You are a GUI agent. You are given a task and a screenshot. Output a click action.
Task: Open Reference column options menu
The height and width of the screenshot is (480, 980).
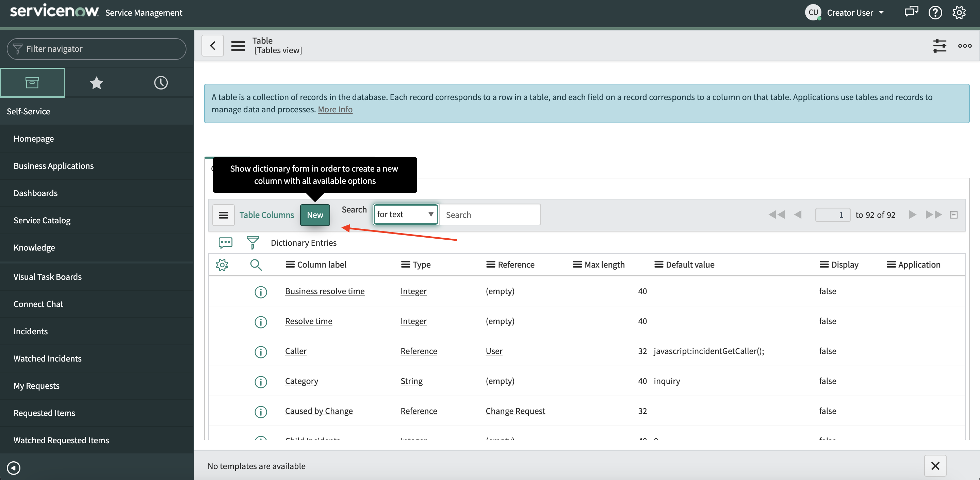click(491, 265)
